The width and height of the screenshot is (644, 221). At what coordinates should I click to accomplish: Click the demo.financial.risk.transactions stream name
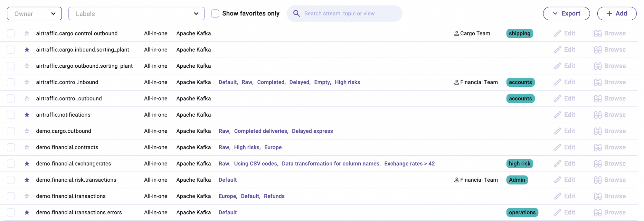click(76, 180)
